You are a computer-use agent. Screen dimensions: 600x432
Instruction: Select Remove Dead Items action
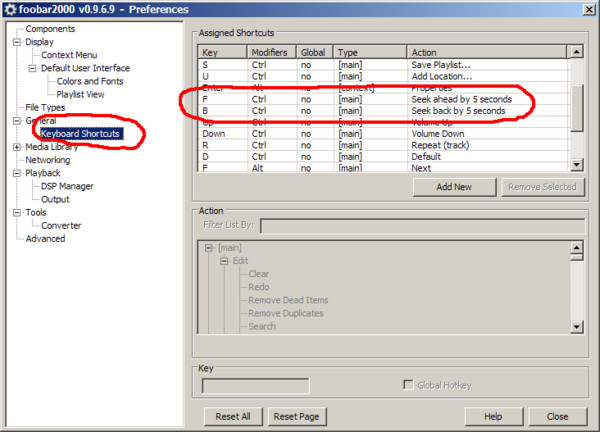288,300
